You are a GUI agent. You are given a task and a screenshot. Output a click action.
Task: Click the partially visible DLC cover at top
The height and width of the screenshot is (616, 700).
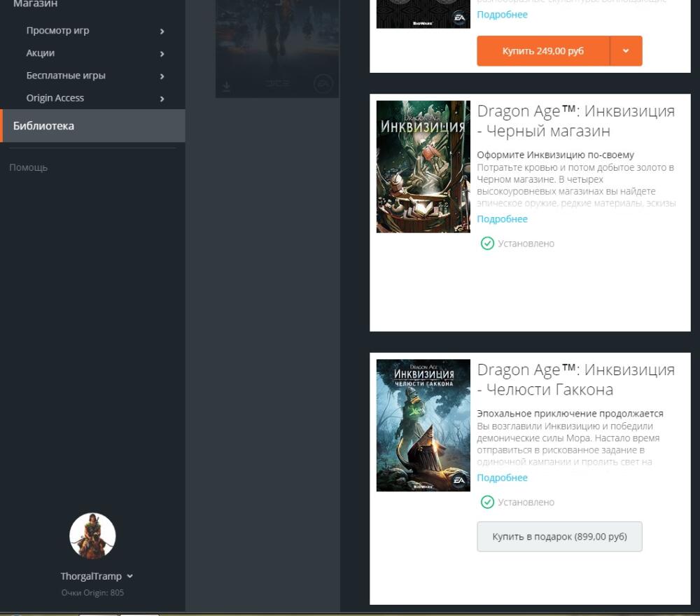coord(423,14)
